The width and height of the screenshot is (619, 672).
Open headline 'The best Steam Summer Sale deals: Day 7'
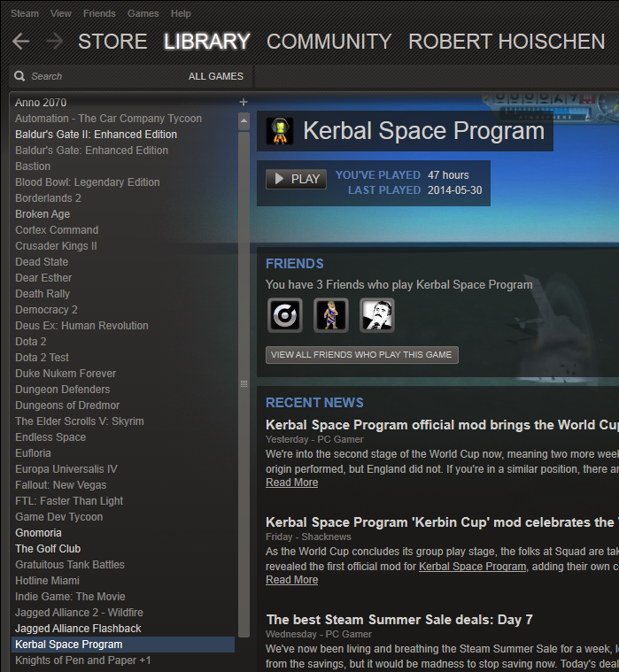click(x=399, y=620)
